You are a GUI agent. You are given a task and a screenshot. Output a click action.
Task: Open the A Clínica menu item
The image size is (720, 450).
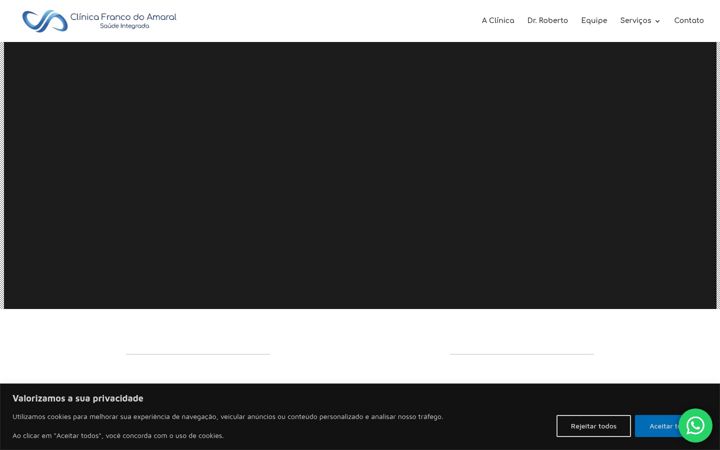tap(498, 21)
